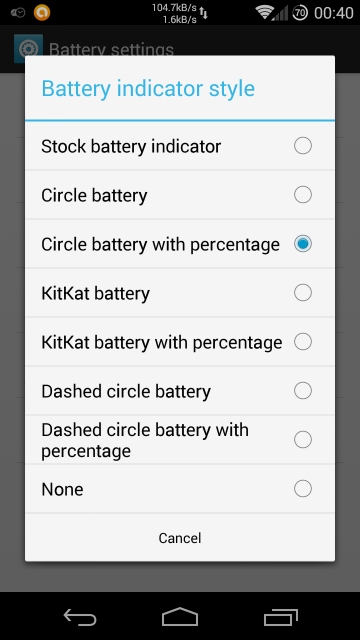
Task: Tap the circle battery percentage status icon
Action: pos(300,13)
